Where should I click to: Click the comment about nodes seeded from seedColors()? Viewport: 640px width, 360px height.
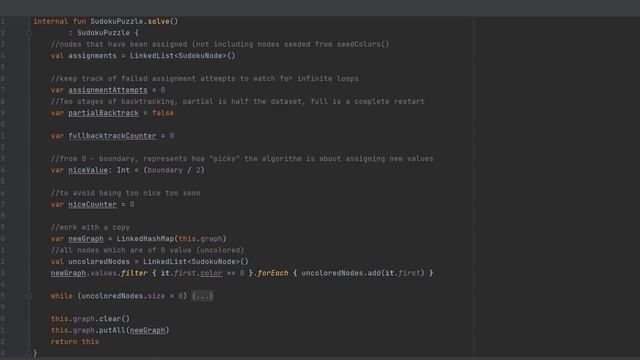(220, 44)
